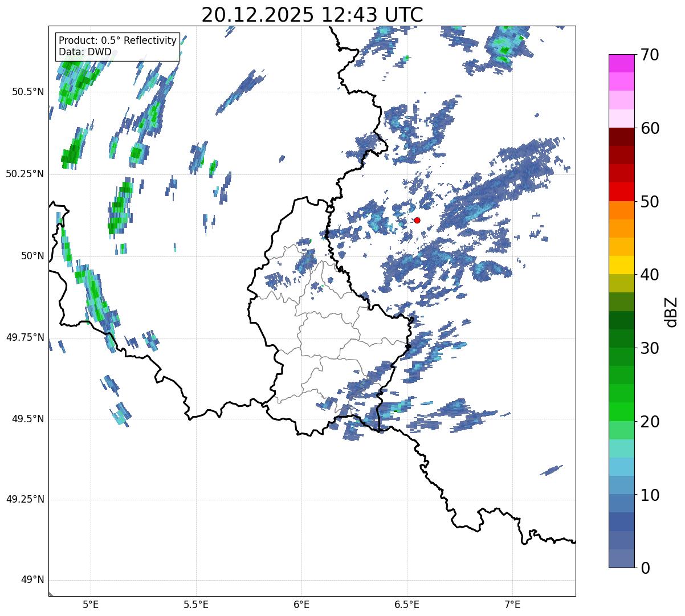This screenshot has width=685, height=616.
Task: Click the 50°N latitude label
Action: [32, 256]
